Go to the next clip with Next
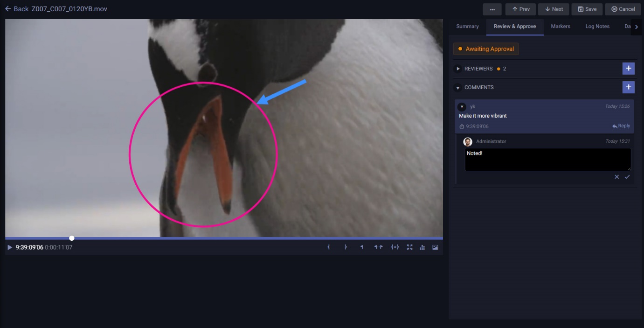The height and width of the screenshot is (328, 644). click(554, 9)
